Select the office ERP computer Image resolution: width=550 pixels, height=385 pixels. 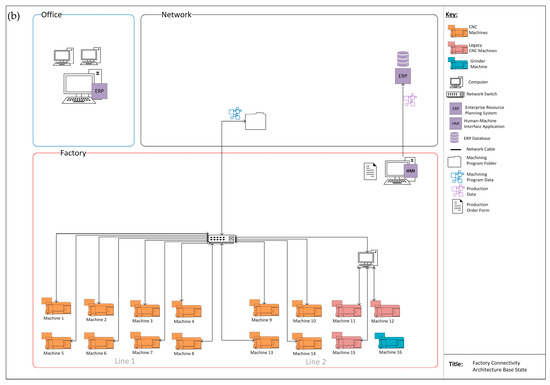coord(84,87)
